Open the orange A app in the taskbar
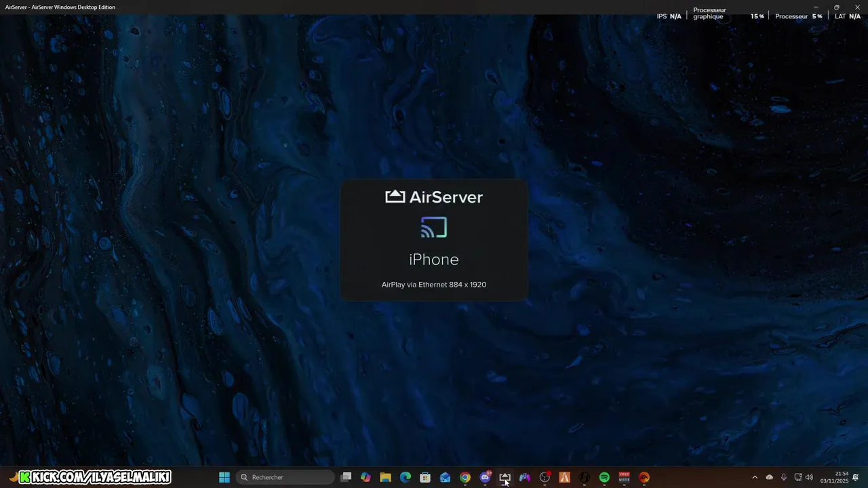This screenshot has width=868, height=488. click(564, 477)
